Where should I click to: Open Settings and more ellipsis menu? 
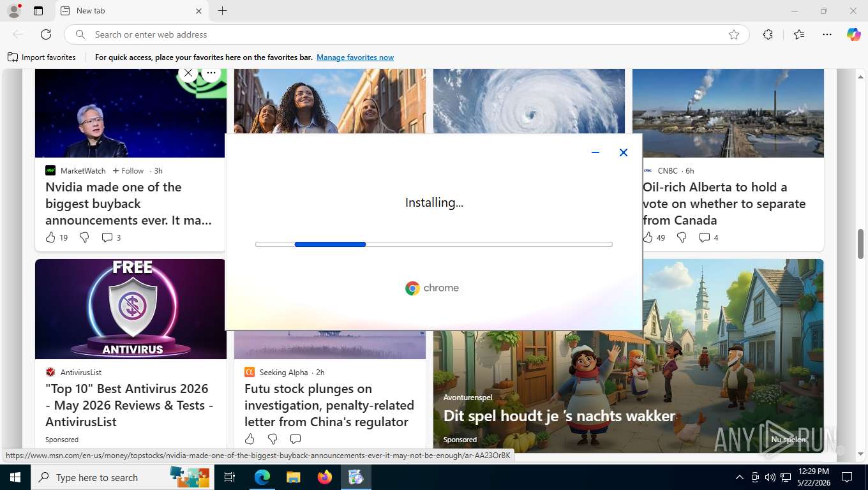point(827,34)
